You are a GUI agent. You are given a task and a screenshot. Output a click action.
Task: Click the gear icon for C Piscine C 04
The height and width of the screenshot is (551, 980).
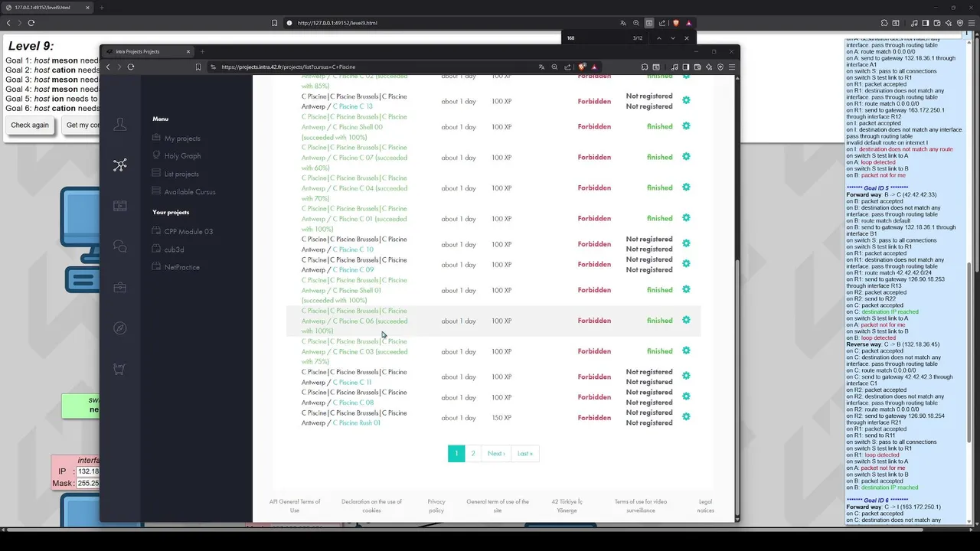click(x=686, y=187)
